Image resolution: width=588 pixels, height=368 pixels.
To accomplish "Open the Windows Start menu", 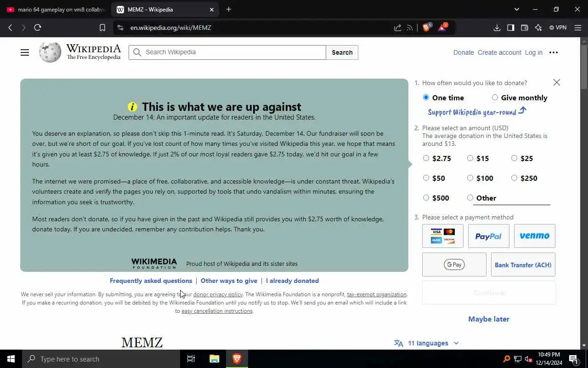I will (11, 359).
